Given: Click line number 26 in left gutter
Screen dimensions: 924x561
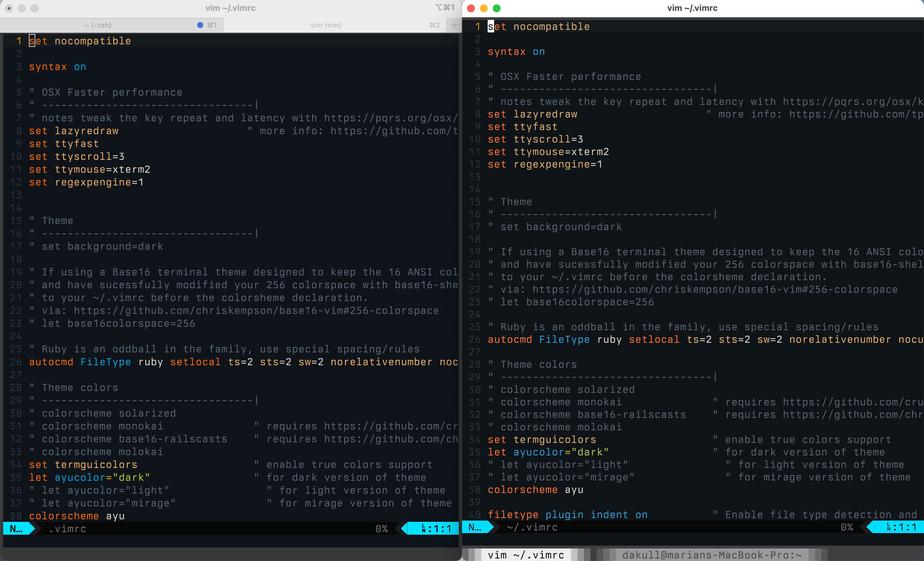Looking at the screenshot, I should point(16,362).
